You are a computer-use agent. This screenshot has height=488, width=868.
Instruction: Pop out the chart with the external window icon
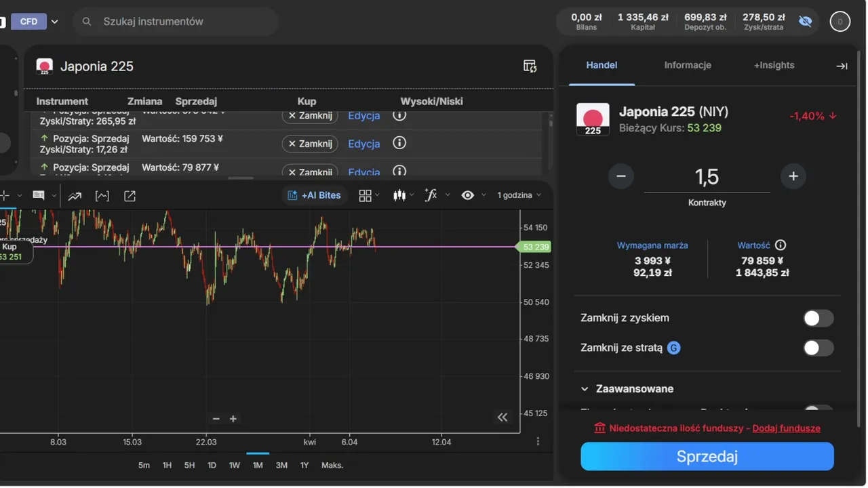(130, 196)
